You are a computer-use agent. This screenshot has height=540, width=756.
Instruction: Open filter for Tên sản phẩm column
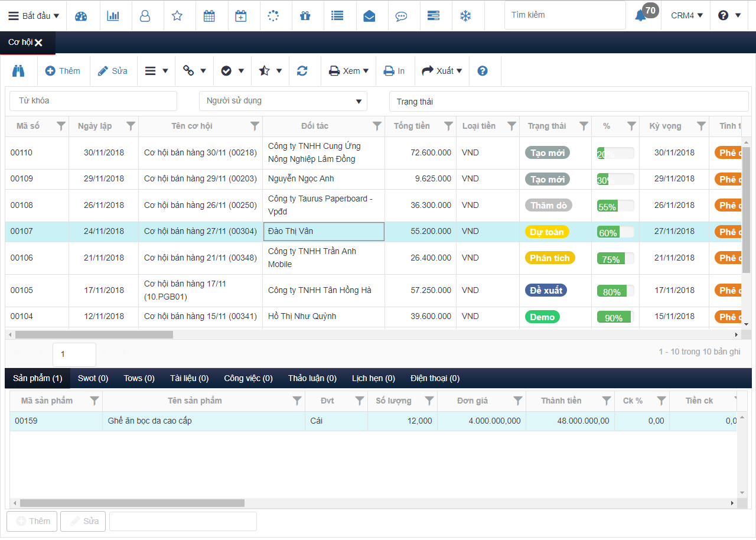[298, 401]
